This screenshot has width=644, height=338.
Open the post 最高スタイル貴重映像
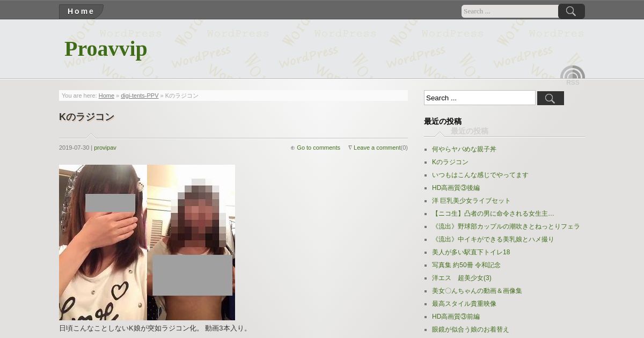464,304
